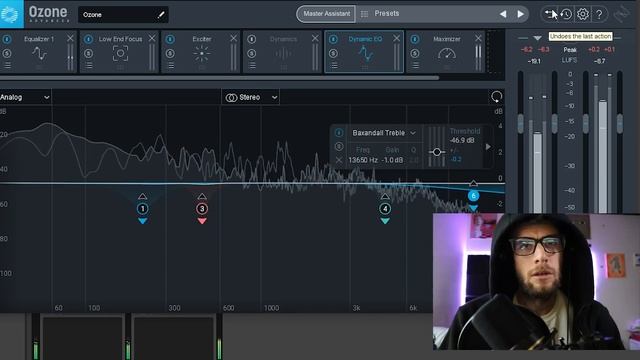Select the Equalizer 1 module curve icon
The height and width of the screenshot is (360, 640).
click(39, 53)
